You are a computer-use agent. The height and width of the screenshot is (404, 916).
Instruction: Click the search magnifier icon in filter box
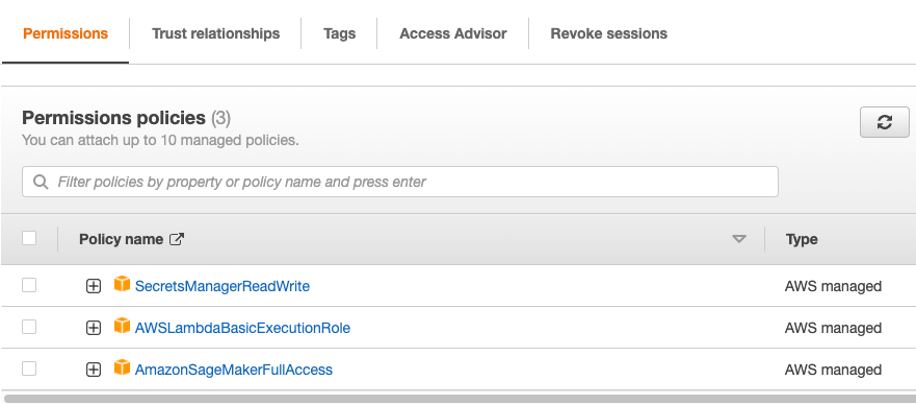point(41,182)
